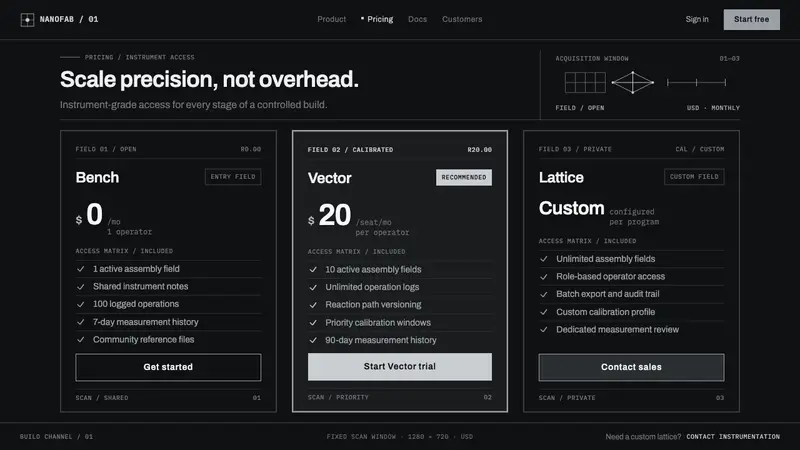Screen dimensions: 800x450
Task: Click 'Need a custom lattice?' text
Action: coord(643,437)
